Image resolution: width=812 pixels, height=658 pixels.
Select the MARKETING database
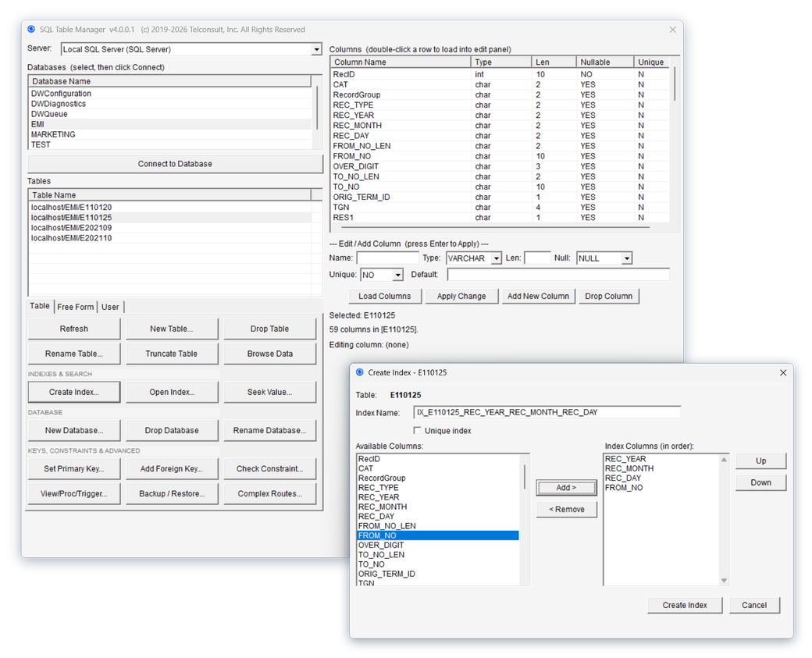(x=170, y=134)
